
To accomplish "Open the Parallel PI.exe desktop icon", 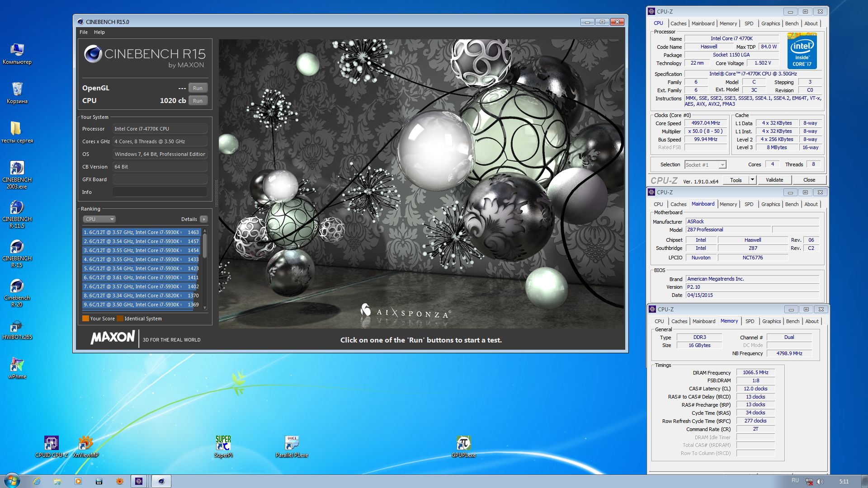I will 292,447.
